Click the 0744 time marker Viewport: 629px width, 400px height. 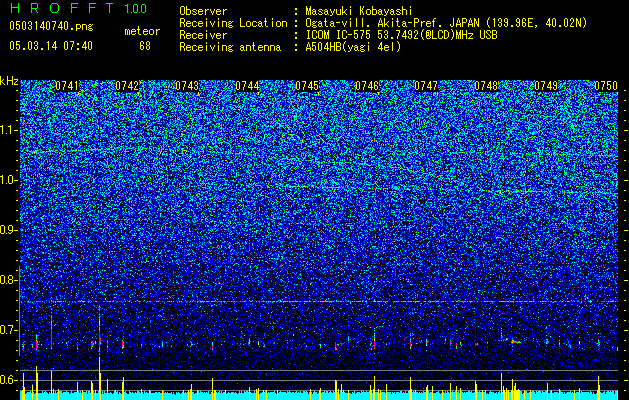pos(247,86)
